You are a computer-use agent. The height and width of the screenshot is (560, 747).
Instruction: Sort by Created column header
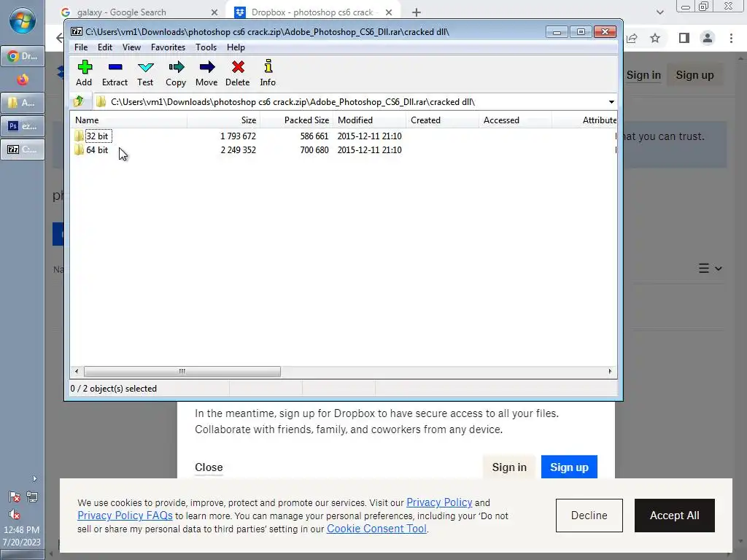(x=442, y=120)
